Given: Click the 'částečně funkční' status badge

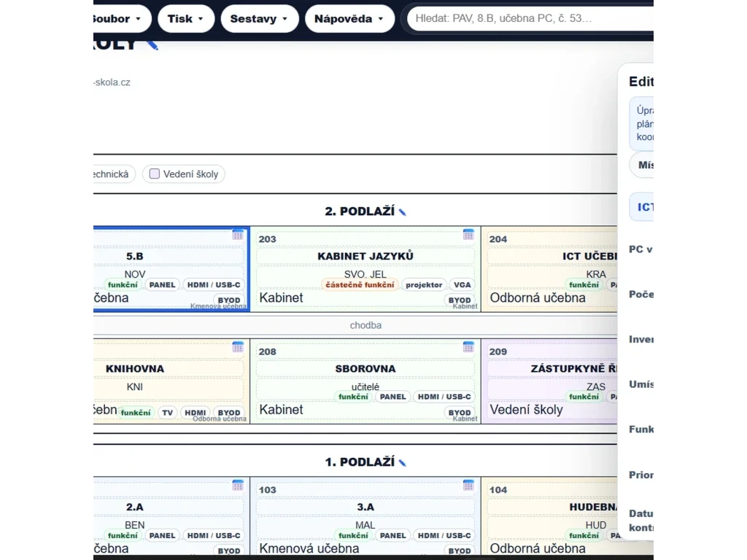Looking at the screenshot, I should click(x=360, y=285).
